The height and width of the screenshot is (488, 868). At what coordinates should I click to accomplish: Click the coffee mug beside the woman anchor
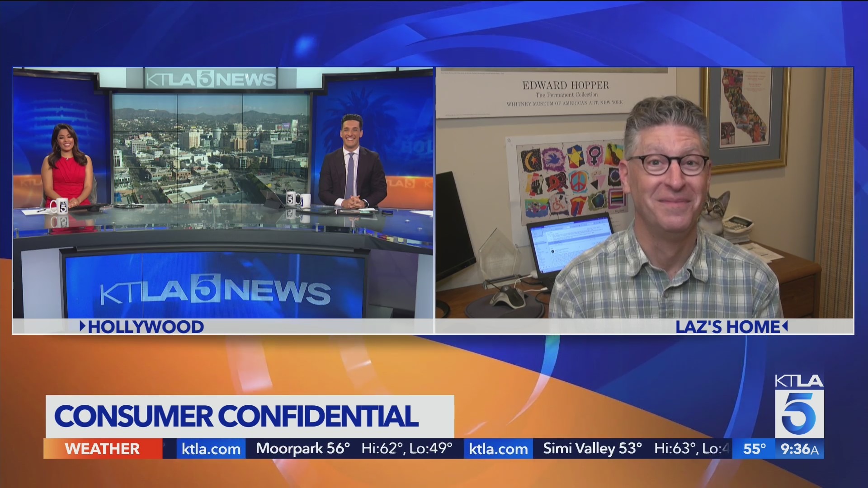(59, 206)
